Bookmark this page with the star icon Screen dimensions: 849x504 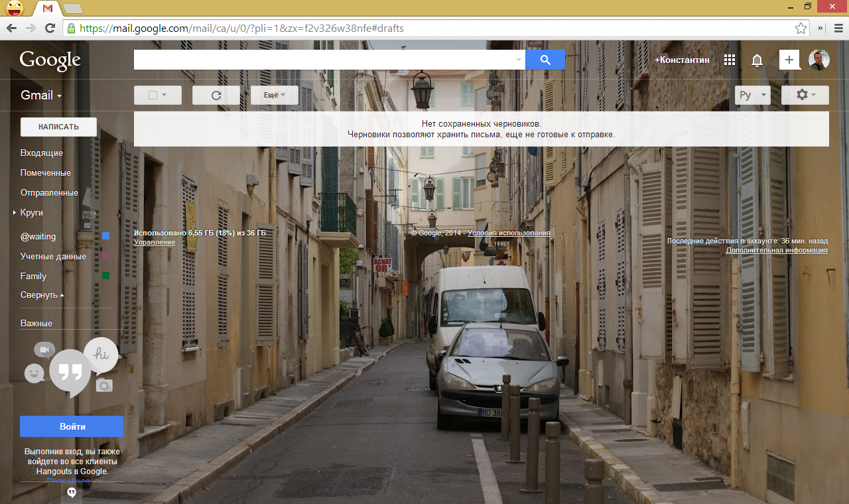coord(801,29)
